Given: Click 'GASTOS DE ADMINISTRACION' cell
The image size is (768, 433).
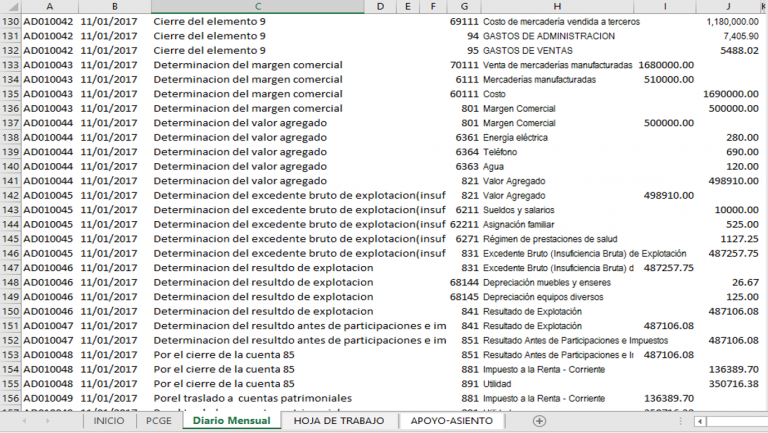Looking at the screenshot, I should 549,36.
